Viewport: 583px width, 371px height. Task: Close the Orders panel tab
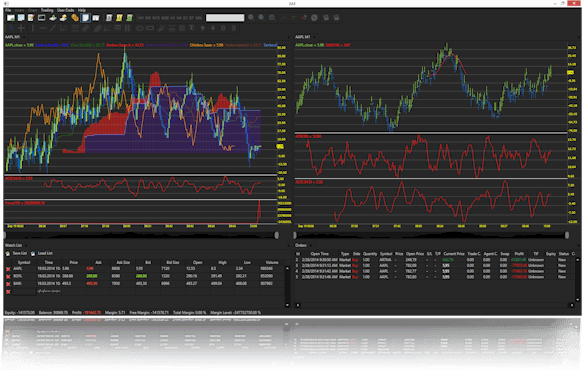tap(311, 245)
